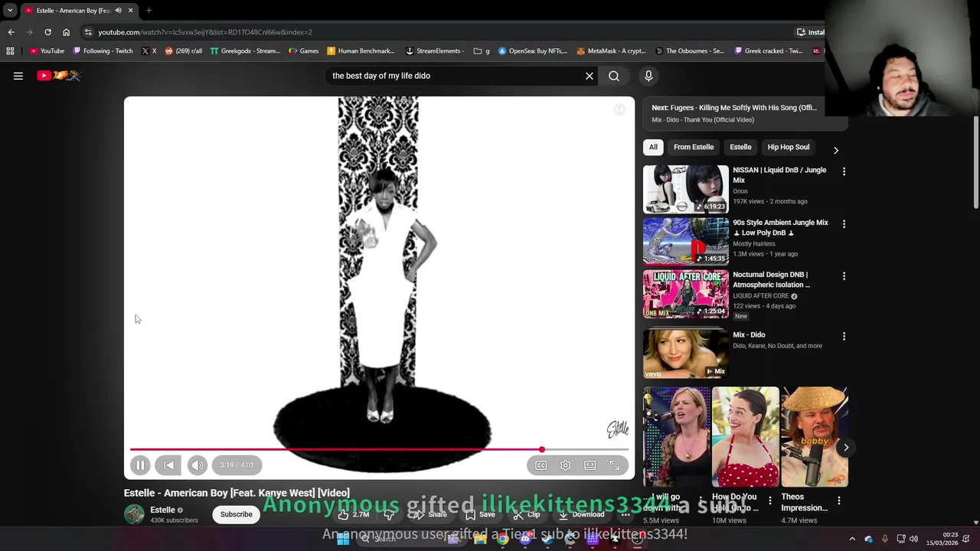
Task: Focus the youtube.com address bar URL
Action: [205, 32]
